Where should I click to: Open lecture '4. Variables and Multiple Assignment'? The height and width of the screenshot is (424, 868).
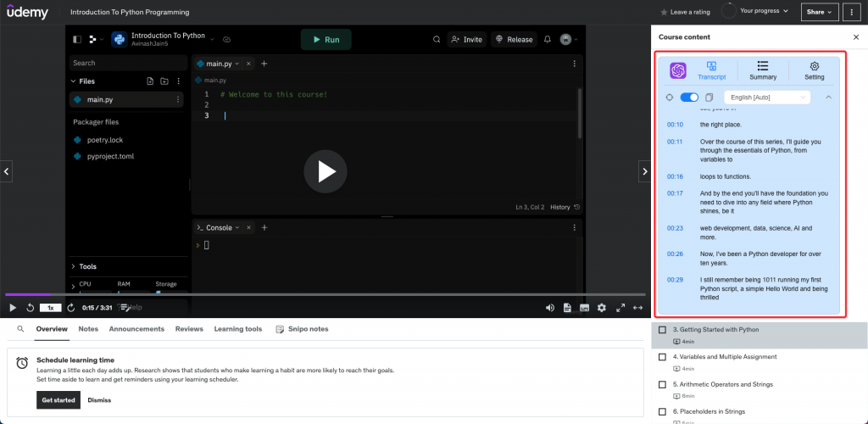[725, 357]
